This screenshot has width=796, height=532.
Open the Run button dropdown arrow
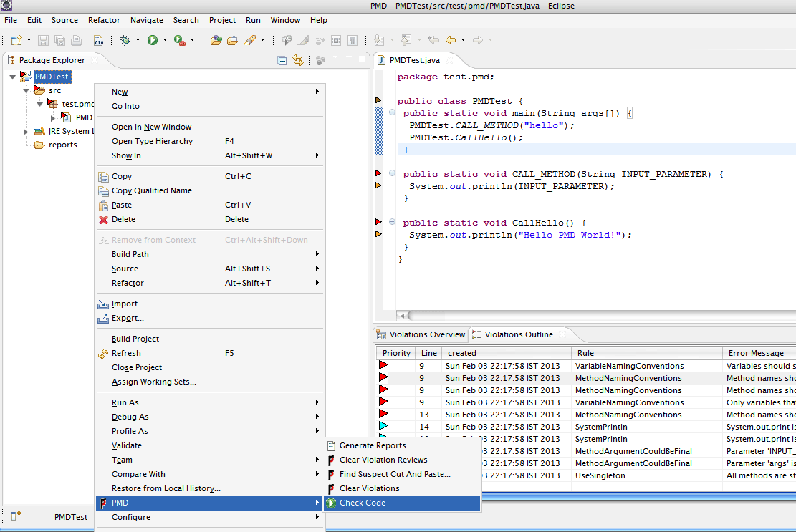tap(165, 41)
